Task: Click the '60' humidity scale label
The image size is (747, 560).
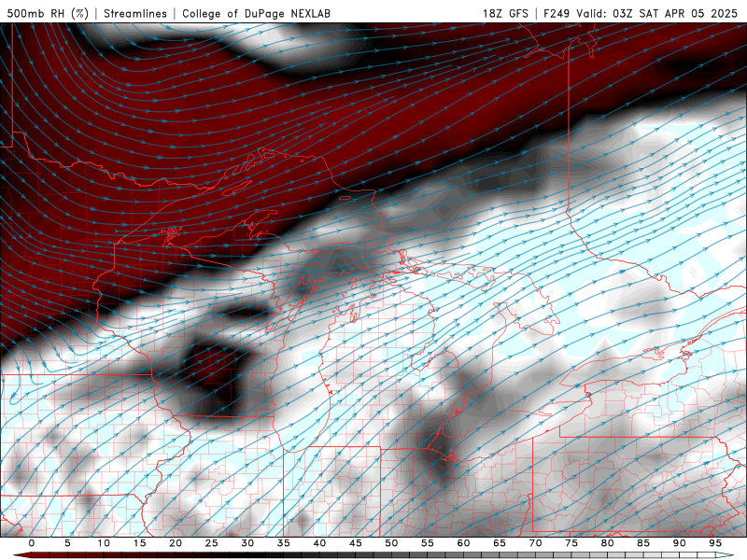Action: pyautogui.click(x=463, y=543)
